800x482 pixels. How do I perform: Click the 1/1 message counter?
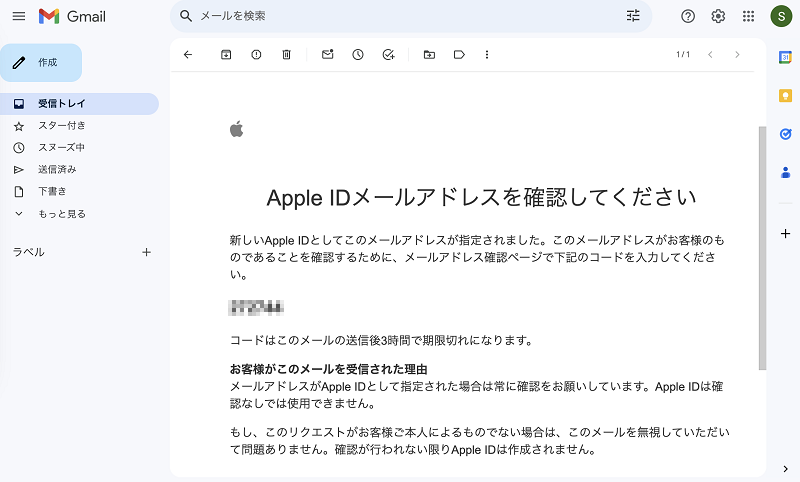pos(683,55)
